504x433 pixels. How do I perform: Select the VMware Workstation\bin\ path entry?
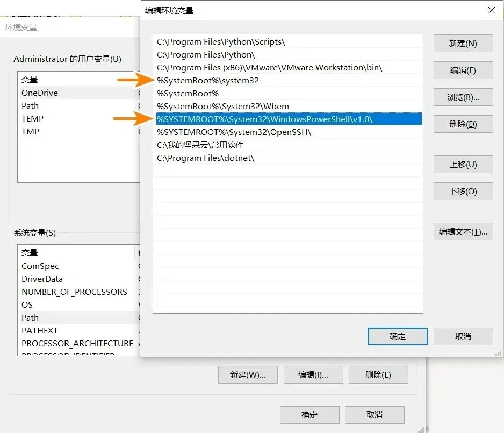[x=289, y=68]
